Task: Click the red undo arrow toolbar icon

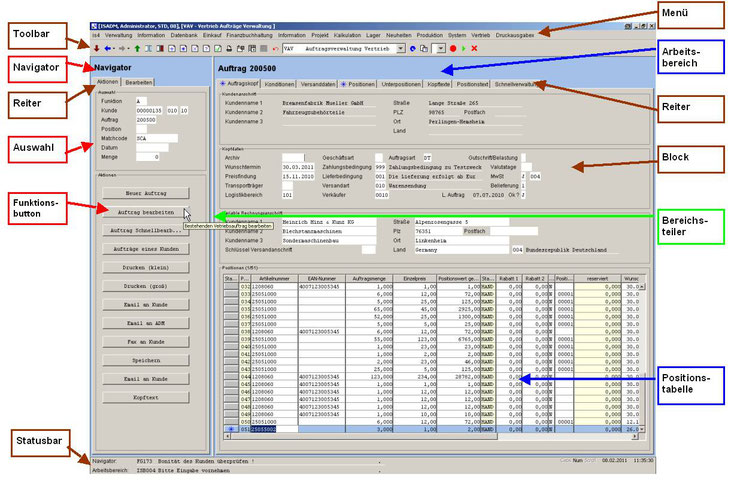Action: pyautogui.click(x=274, y=47)
